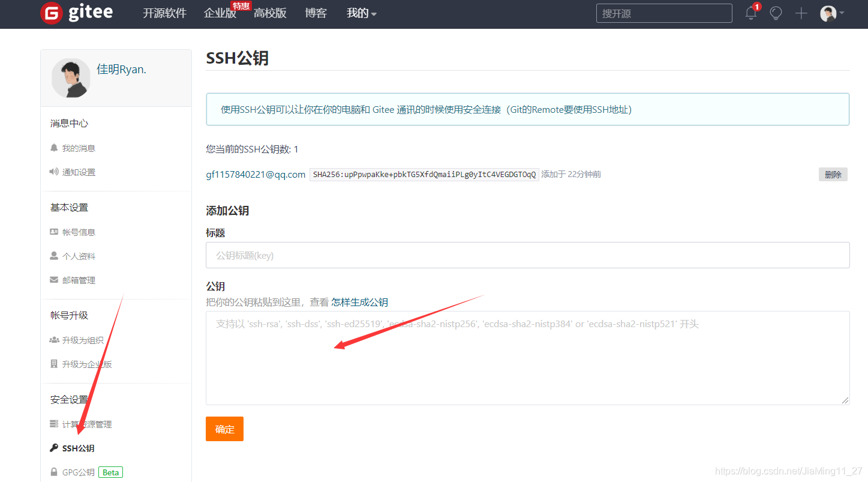Expand the 我的 dropdown menu
The height and width of the screenshot is (482, 868).
[x=362, y=13]
